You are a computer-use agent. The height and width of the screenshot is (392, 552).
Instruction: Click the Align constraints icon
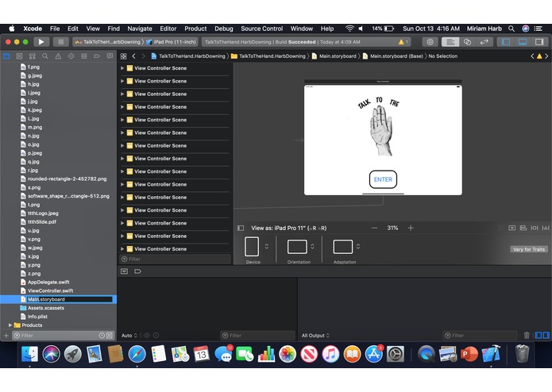click(x=523, y=229)
